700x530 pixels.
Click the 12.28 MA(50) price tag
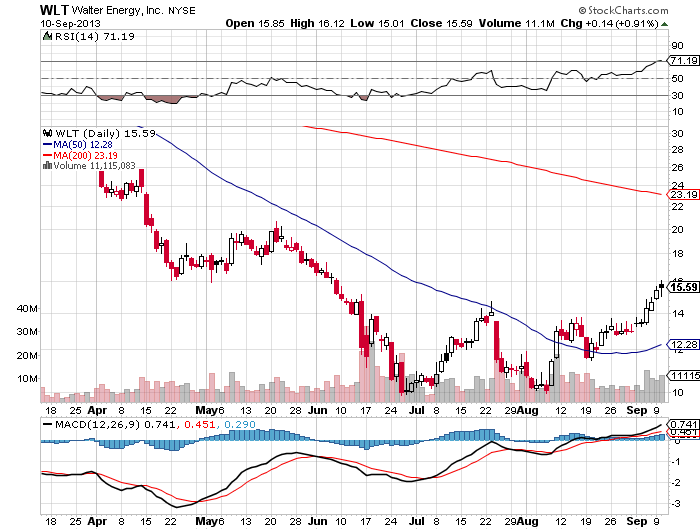tap(683, 344)
